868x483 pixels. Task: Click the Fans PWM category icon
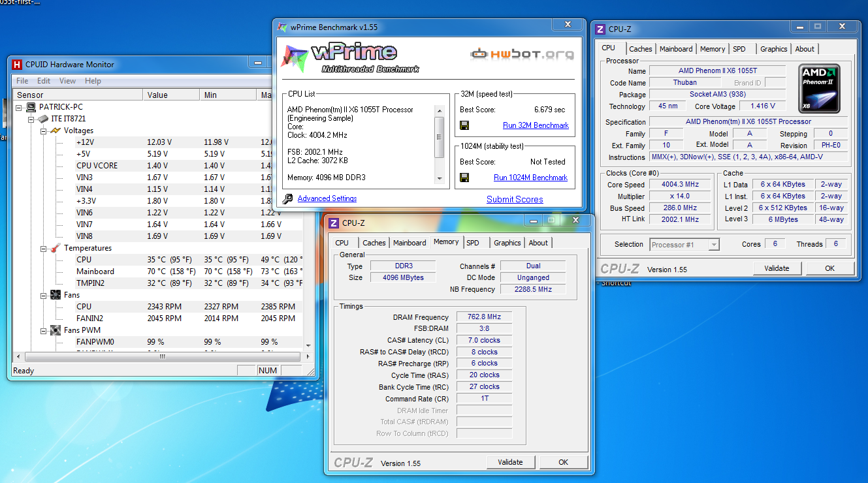click(56, 330)
